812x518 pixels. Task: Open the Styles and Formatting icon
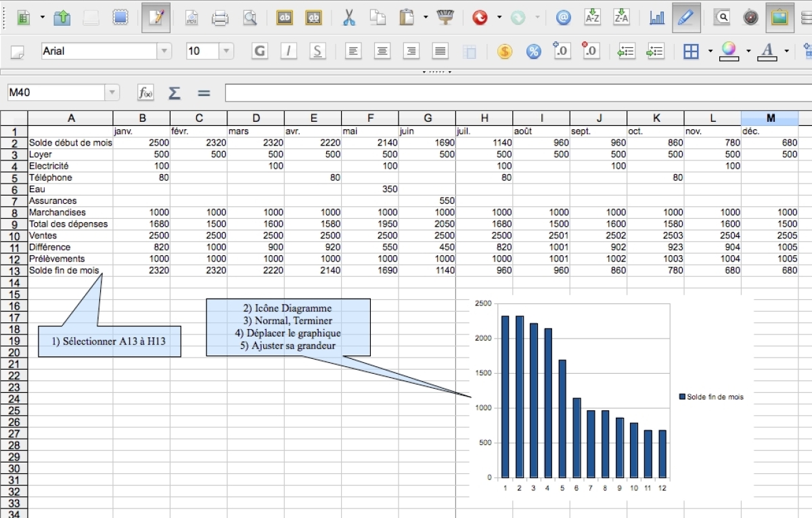pos(17,51)
